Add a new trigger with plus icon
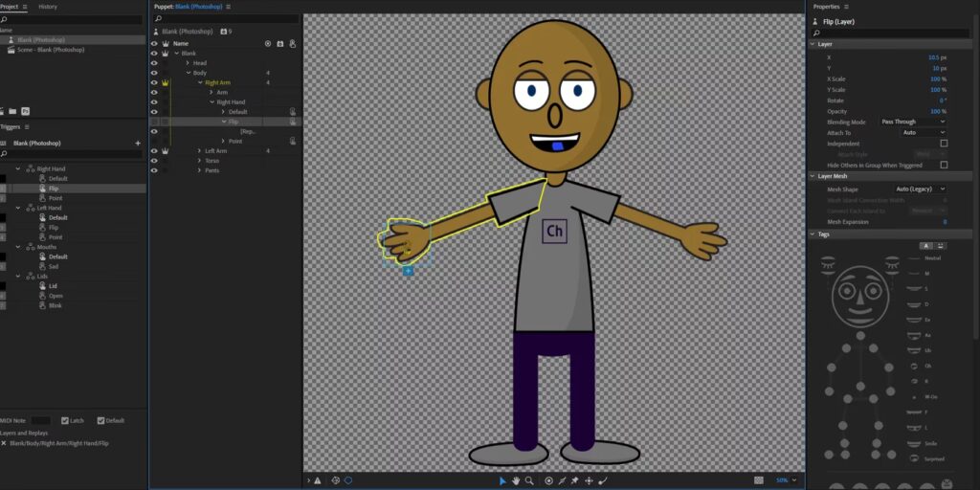 point(138,144)
